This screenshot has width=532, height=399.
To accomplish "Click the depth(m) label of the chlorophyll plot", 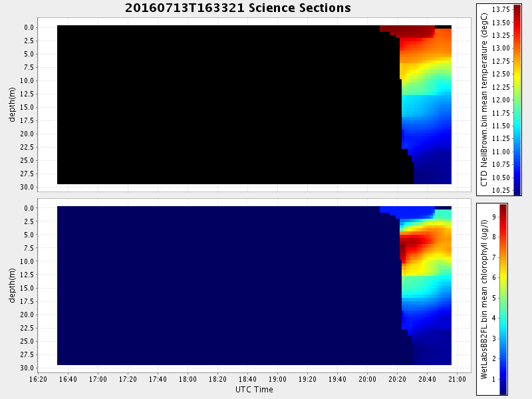I will pyautogui.click(x=12, y=285).
